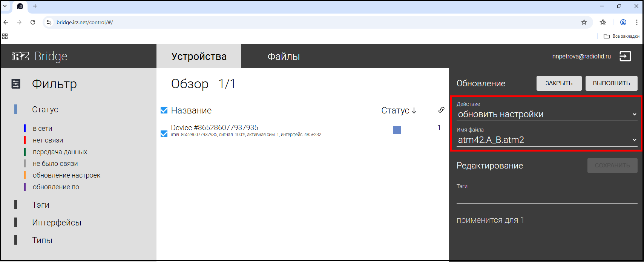Open the Действие dropdown
Viewport: 644px width, 262px height.
click(x=547, y=114)
